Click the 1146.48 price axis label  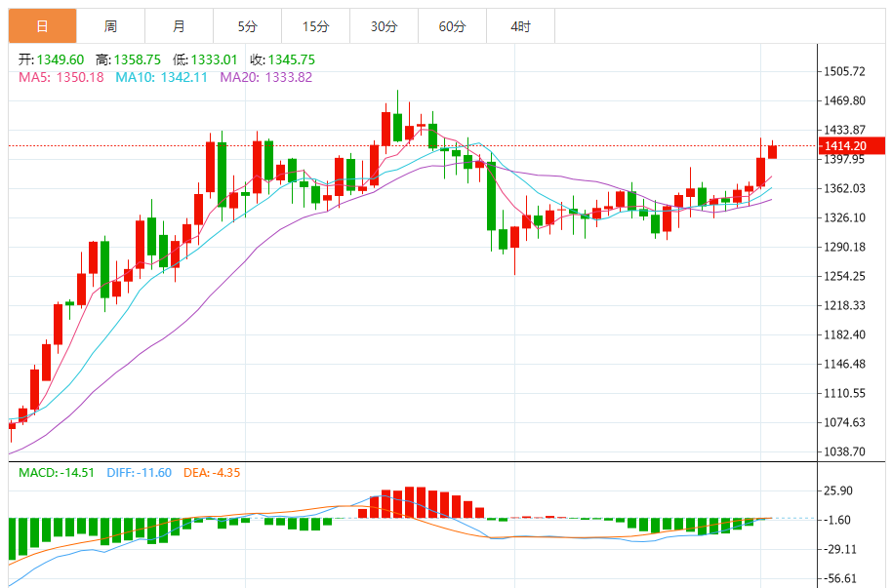click(845, 364)
